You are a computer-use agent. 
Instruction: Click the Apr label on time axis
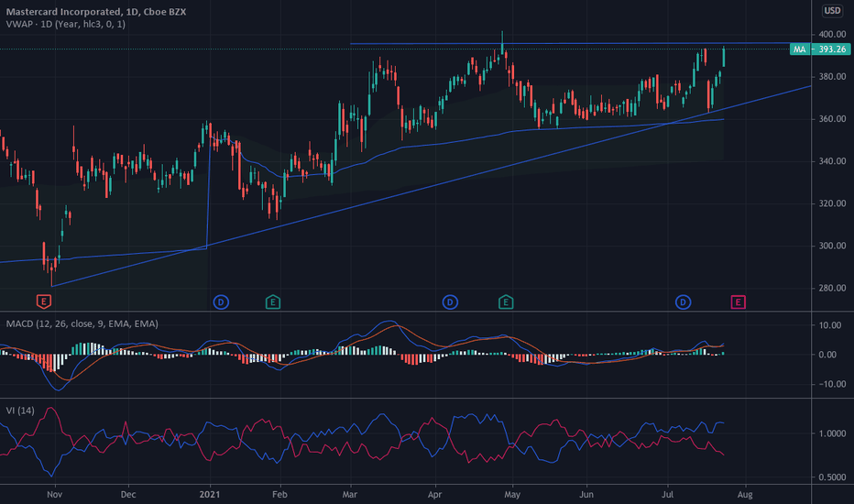click(434, 495)
